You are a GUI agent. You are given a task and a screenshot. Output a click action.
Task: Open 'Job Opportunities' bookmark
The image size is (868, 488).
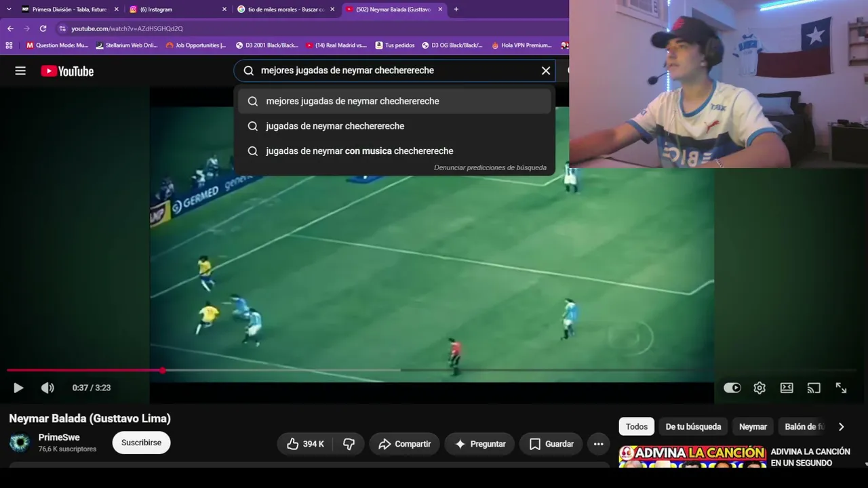[196, 45]
